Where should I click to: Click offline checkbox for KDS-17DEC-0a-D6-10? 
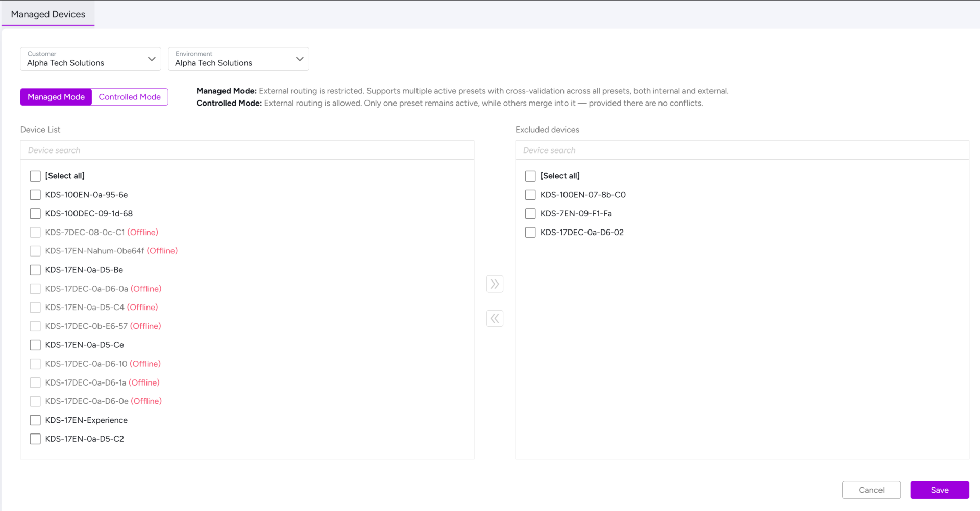pyautogui.click(x=35, y=364)
